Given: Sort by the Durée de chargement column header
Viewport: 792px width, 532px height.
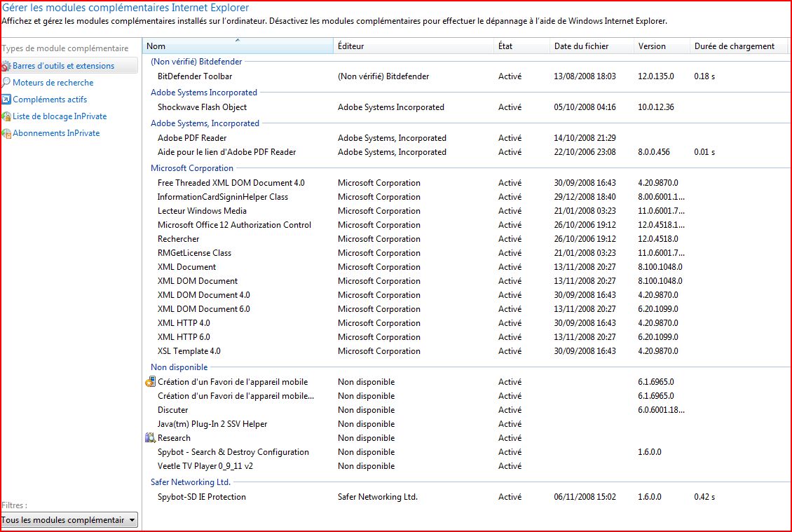Looking at the screenshot, I should 739,46.
